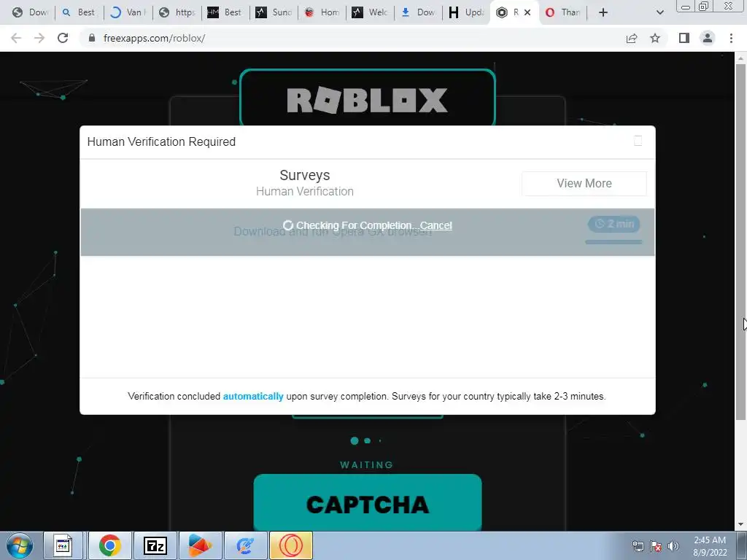Click the Roblox logo banner
This screenshot has width=747, height=560.
[x=368, y=99]
